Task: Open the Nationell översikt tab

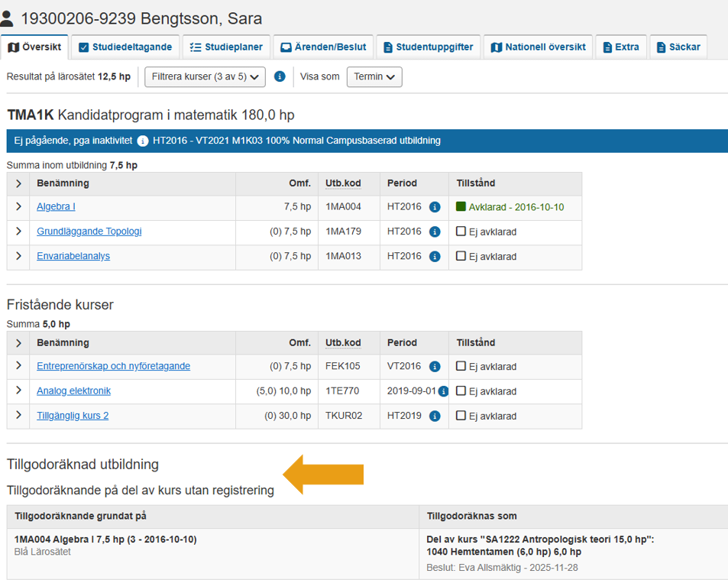Action: (538, 47)
